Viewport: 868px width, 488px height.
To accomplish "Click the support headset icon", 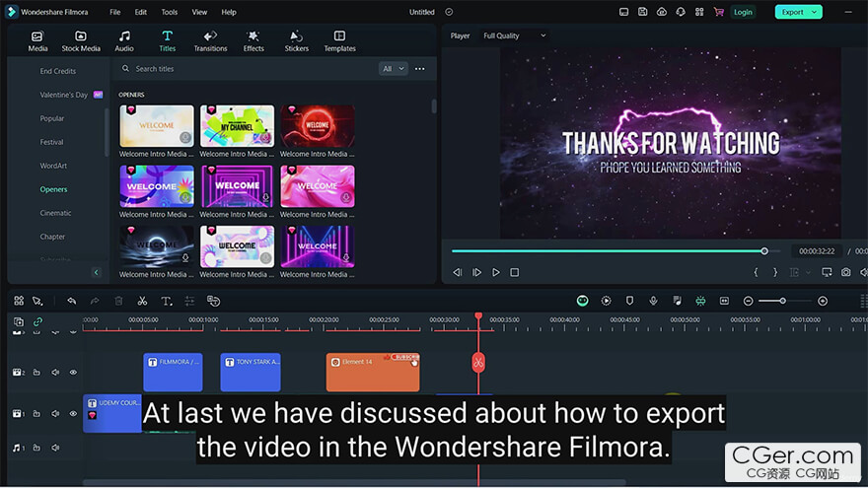I will (681, 12).
